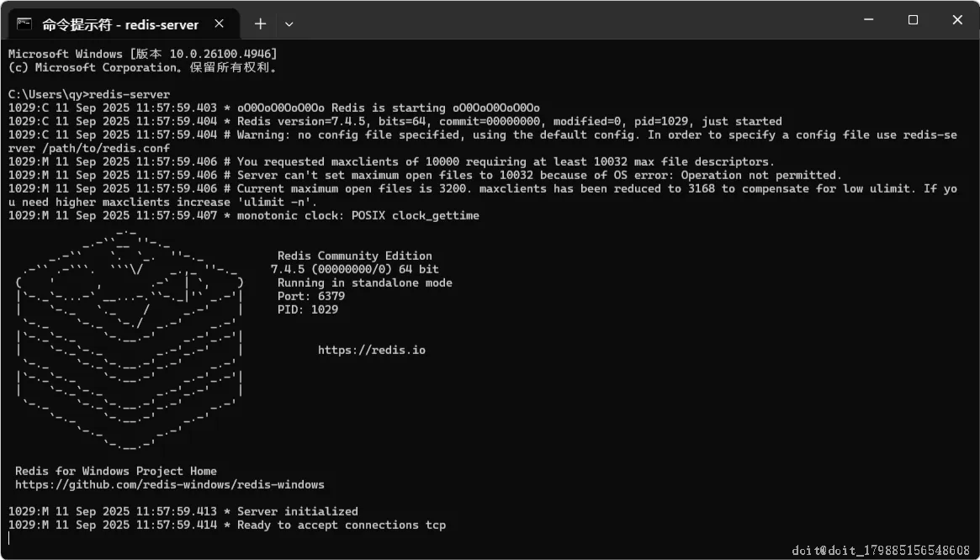
Task: Click the github.com/redis-windows URL
Action: point(170,485)
